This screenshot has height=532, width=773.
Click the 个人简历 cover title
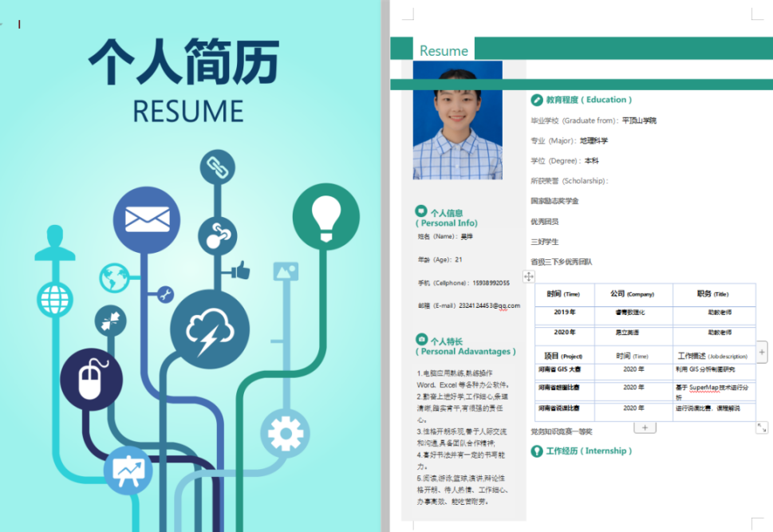(x=184, y=61)
